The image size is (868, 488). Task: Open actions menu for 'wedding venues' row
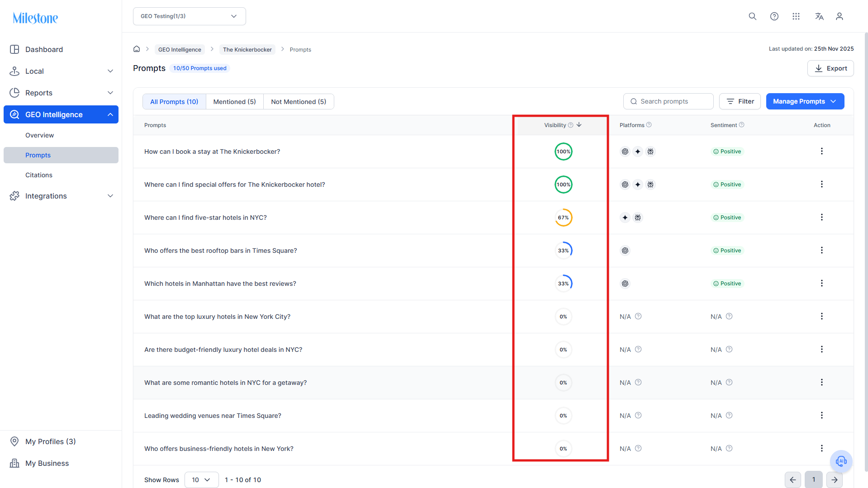[822, 415]
